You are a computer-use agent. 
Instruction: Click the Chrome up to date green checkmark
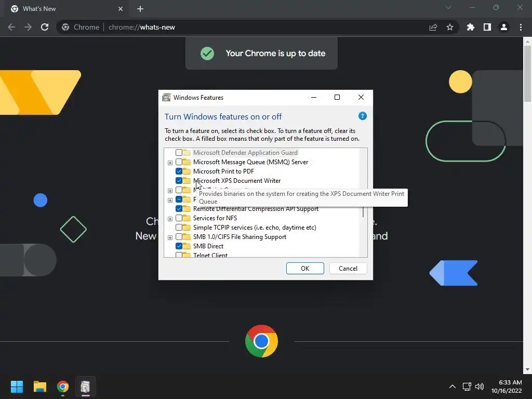coord(207,54)
